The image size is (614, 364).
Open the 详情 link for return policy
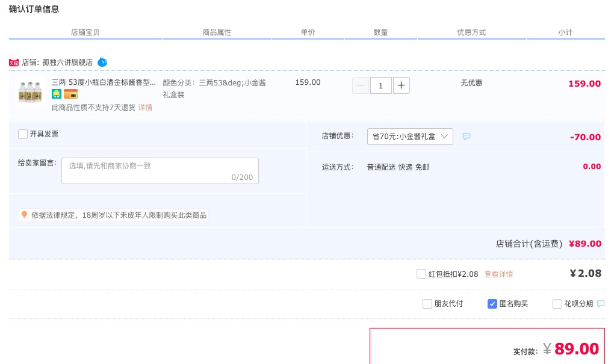[x=145, y=108]
